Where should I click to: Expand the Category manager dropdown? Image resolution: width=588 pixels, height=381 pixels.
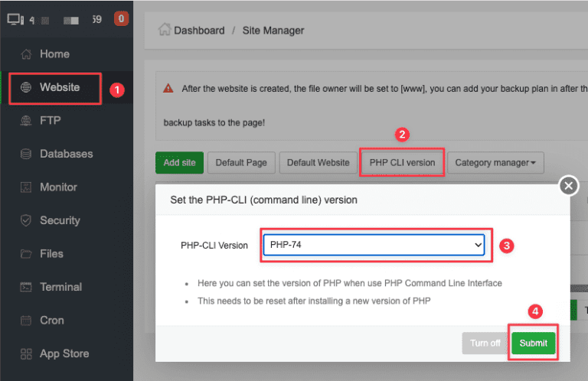click(x=495, y=162)
